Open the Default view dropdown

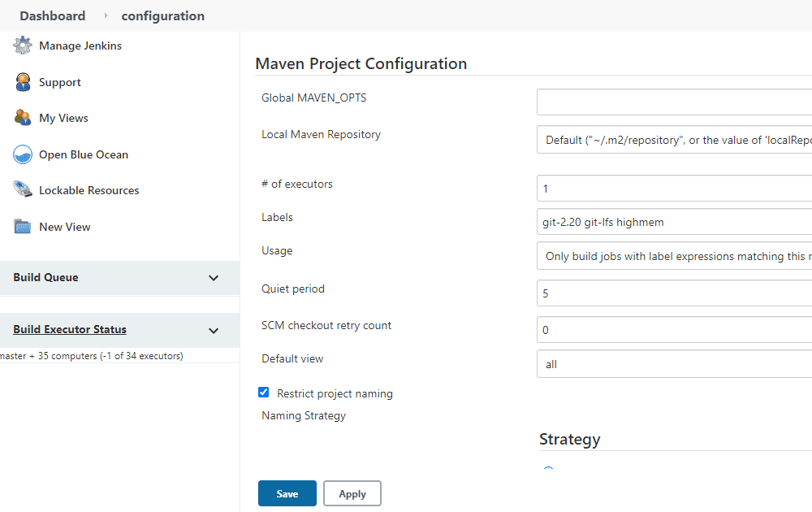(674, 364)
